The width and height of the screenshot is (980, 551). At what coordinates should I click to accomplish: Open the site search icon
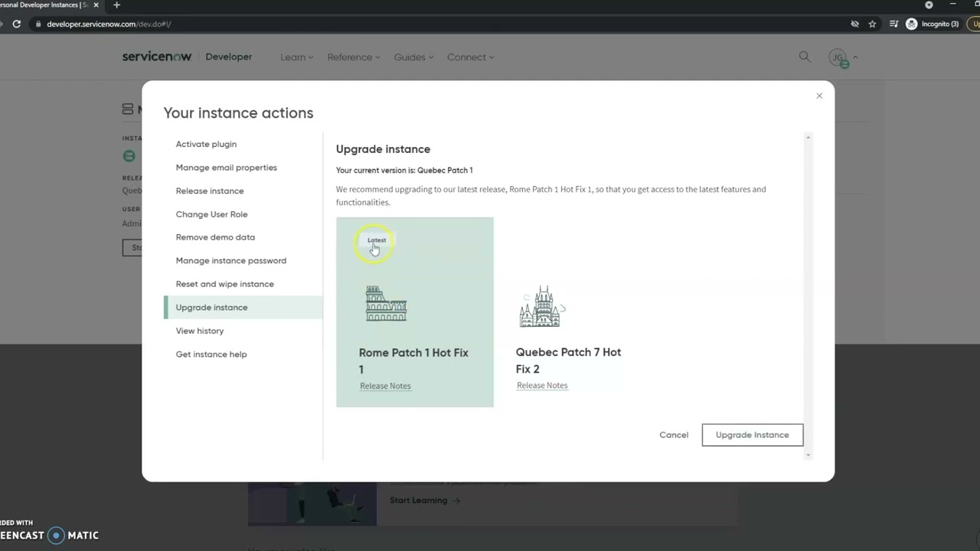tap(804, 57)
